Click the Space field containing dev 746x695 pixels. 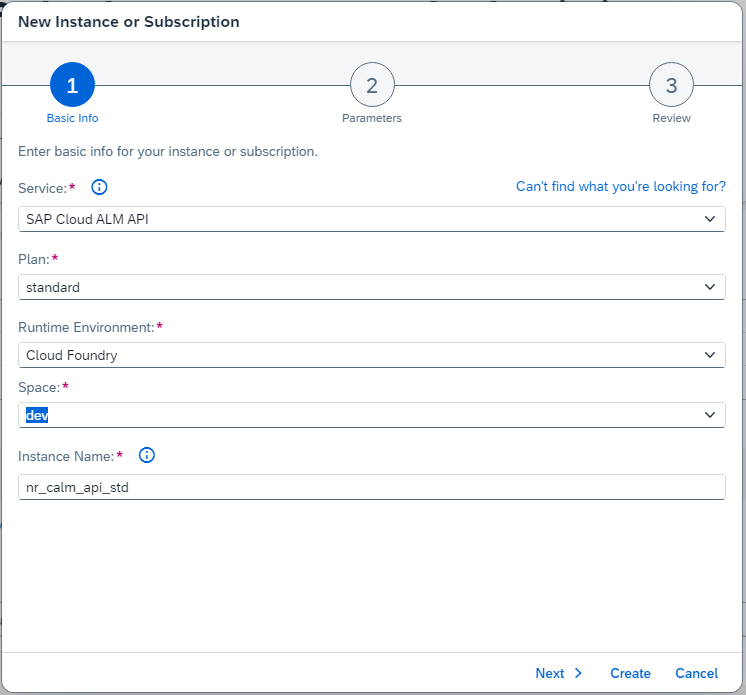point(350,415)
